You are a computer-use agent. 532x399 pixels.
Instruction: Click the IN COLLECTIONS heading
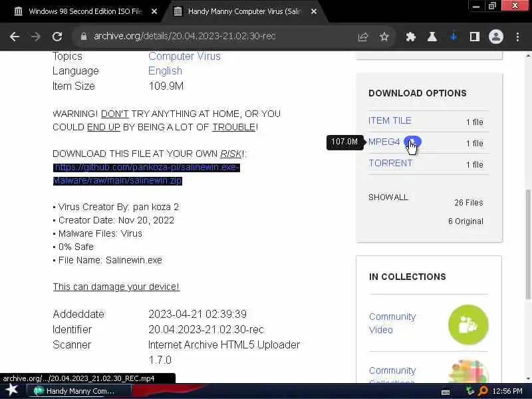point(408,277)
